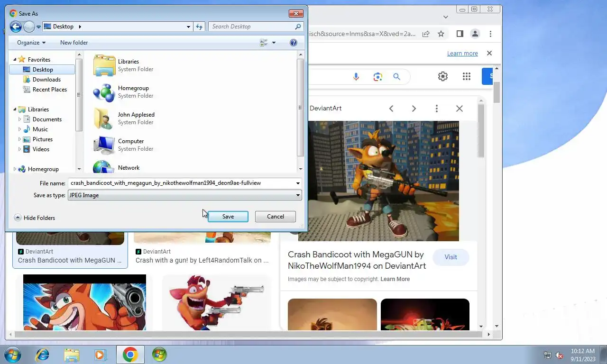Collapse the Favorites tree group
The image size is (607, 364).
[15, 59]
